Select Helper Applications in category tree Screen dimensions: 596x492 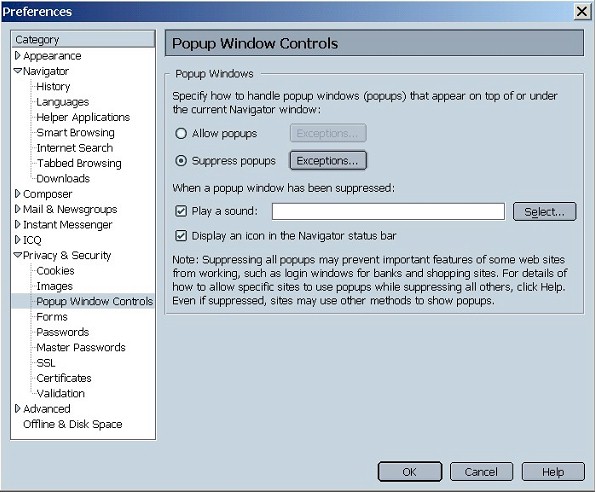click(x=83, y=117)
